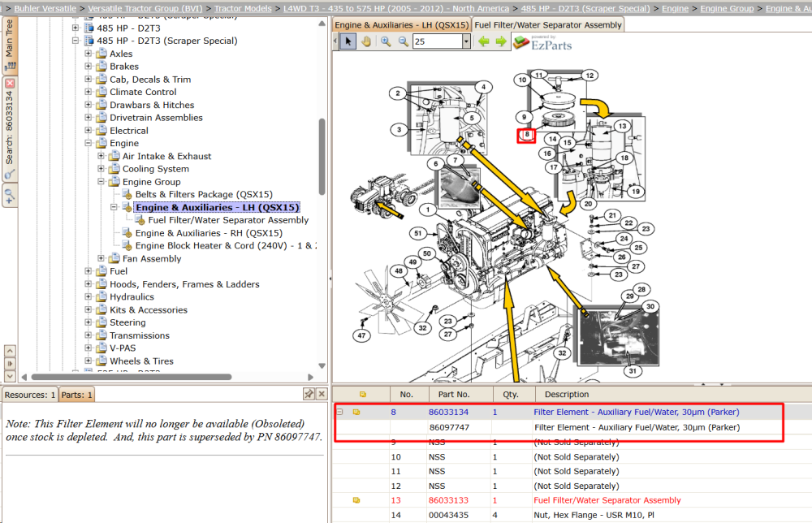
Task: Sort by the Qty. column header
Action: [x=511, y=394]
